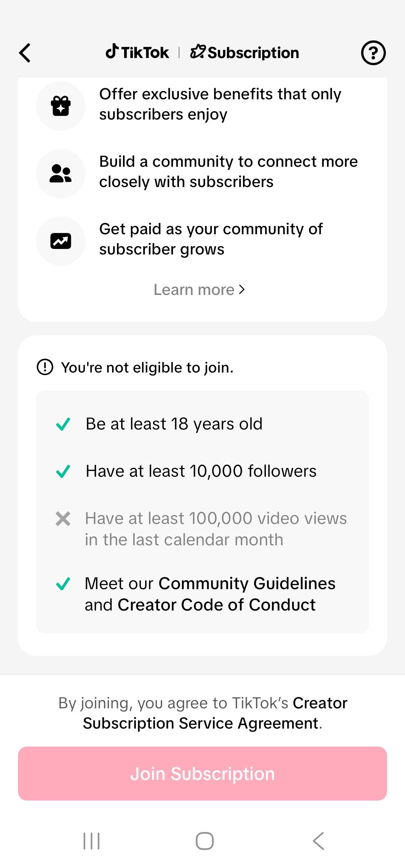Tap the checkmark beside 10,000 followers

[x=63, y=471]
